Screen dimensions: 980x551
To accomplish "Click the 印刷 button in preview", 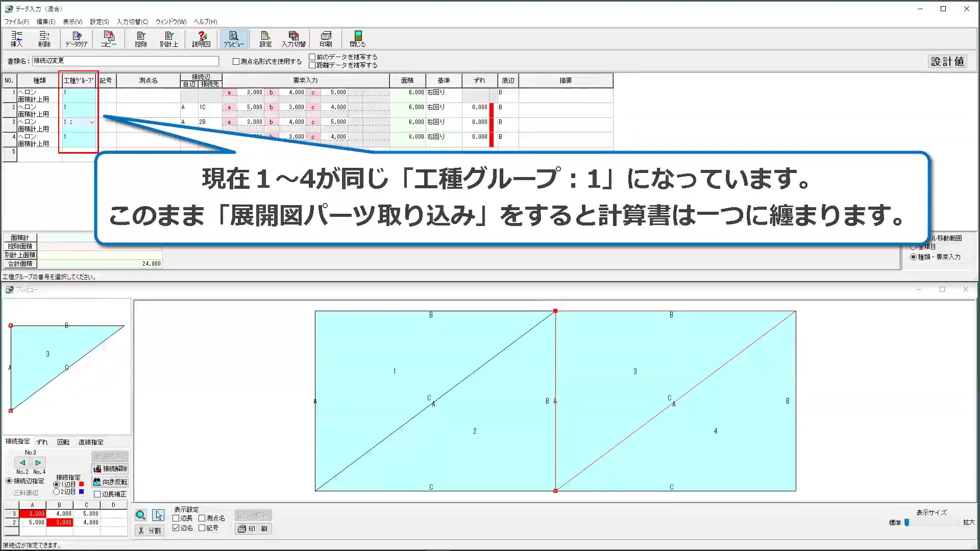I will (x=253, y=529).
